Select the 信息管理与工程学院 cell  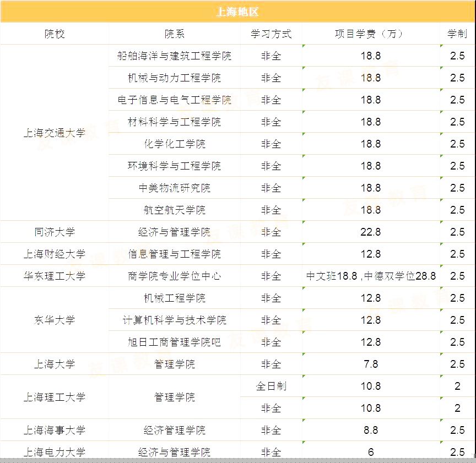tap(175, 254)
